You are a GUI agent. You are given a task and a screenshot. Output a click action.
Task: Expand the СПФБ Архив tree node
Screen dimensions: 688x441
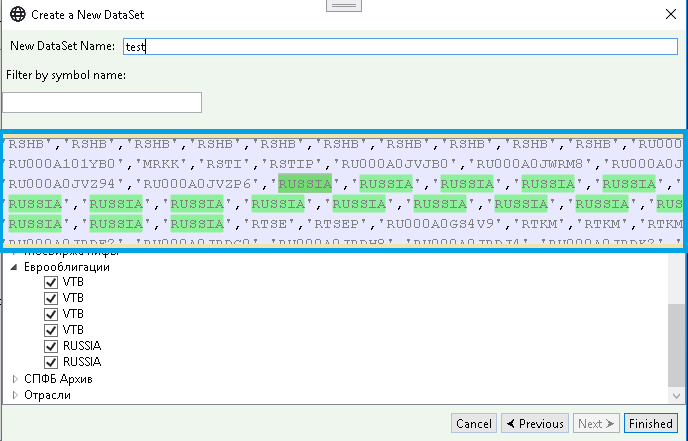pos(14,379)
